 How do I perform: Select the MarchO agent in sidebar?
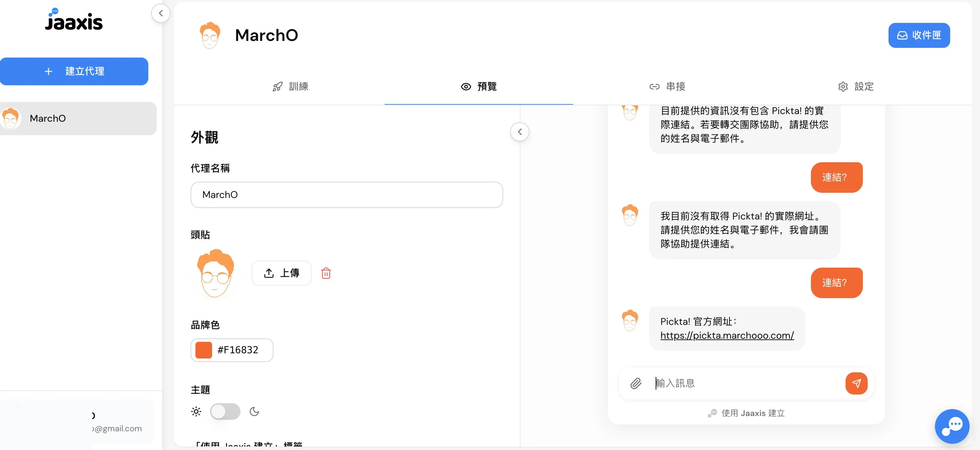78,119
